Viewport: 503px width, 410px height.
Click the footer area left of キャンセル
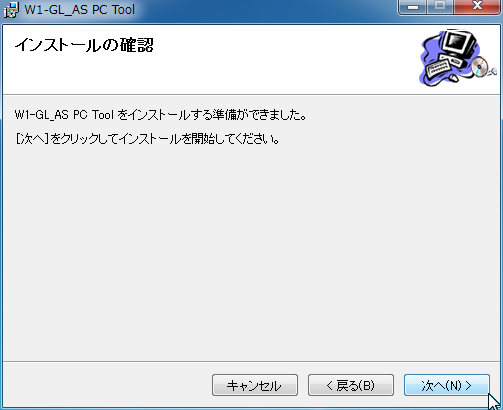coord(107,385)
